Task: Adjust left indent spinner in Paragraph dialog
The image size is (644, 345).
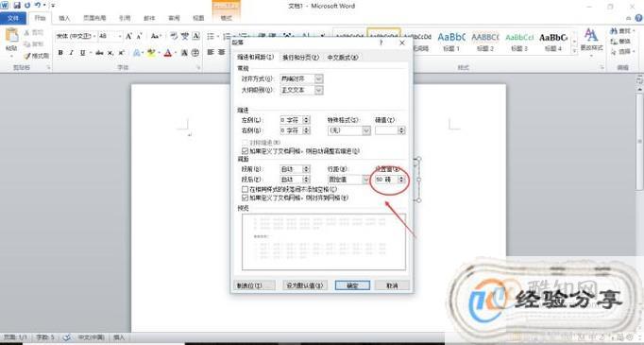Action: 306,120
